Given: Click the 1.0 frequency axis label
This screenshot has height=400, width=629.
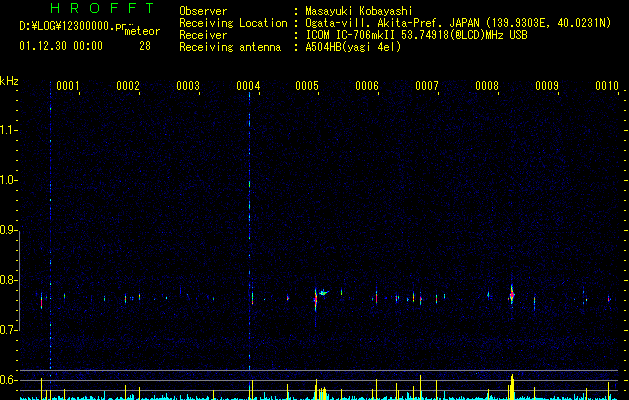Looking at the screenshot, I should pos(9,180).
